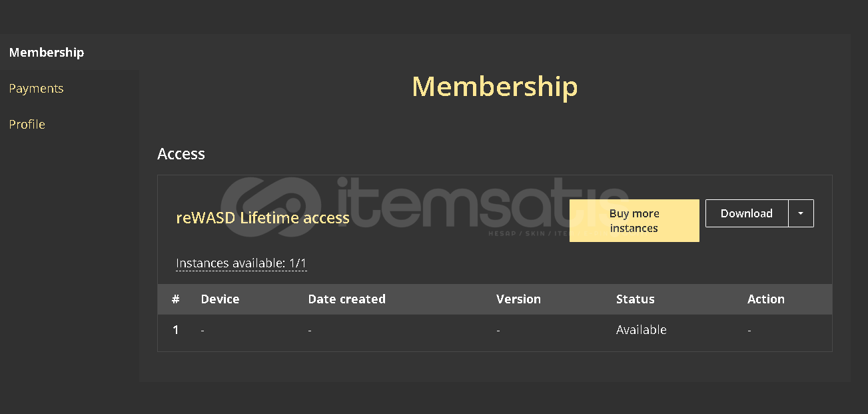Click the Status column header
The height and width of the screenshot is (414, 868).
click(x=635, y=299)
